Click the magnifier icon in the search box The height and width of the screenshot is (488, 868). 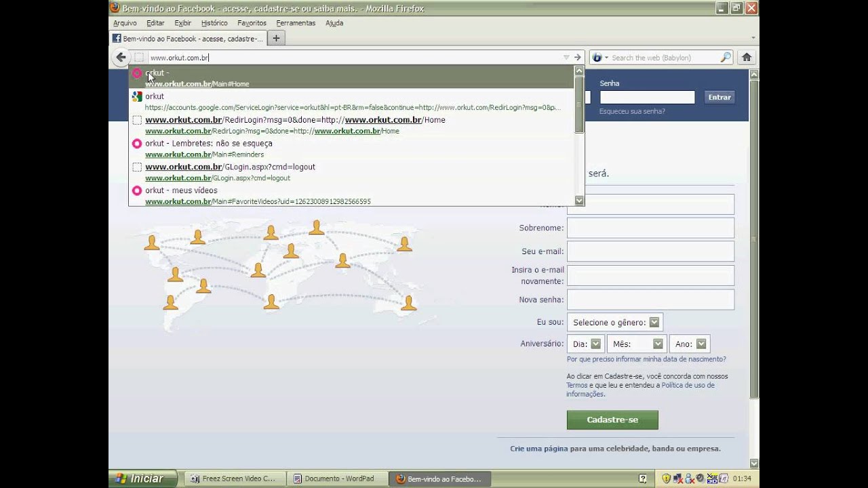pyautogui.click(x=725, y=58)
